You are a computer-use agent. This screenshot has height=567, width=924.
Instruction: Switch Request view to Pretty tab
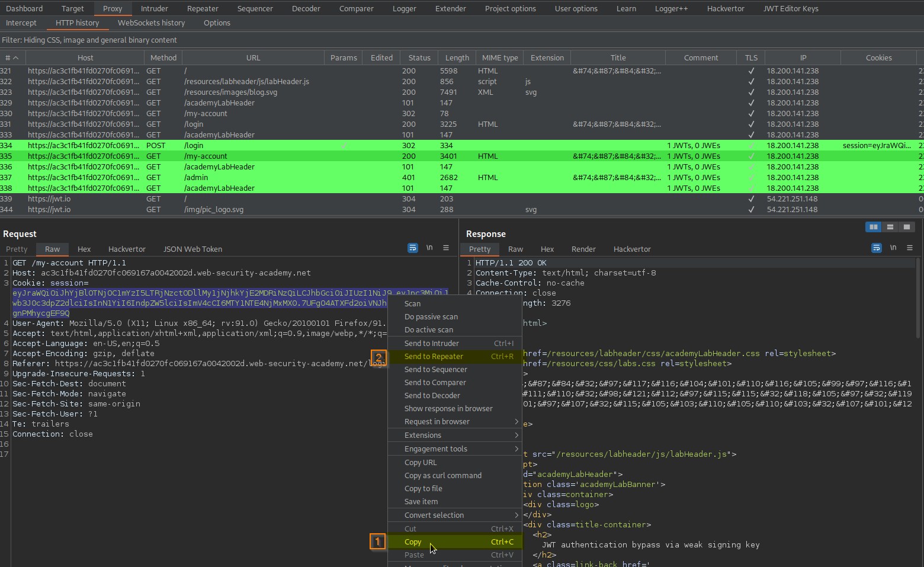pos(17,249)
